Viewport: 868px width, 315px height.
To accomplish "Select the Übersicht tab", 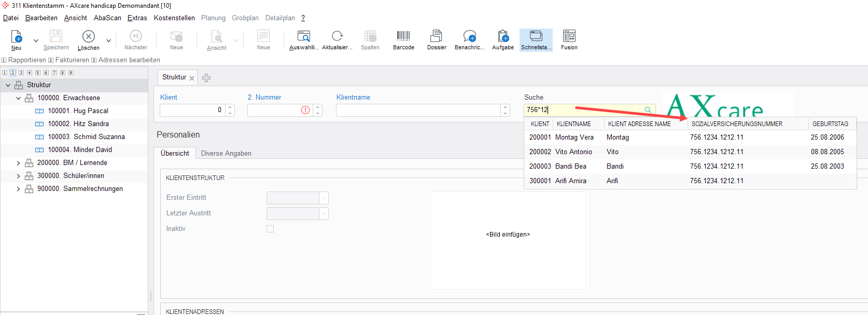I will point(175,154).
